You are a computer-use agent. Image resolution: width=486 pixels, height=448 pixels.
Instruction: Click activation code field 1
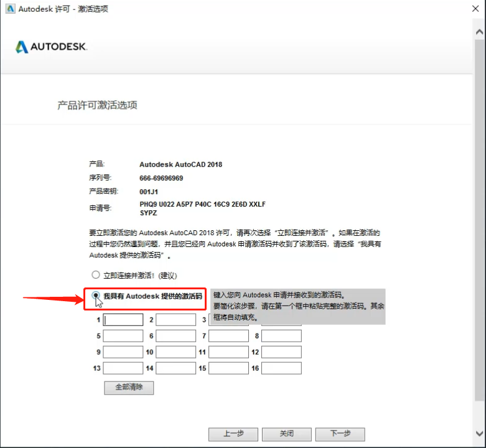[123, 320]
